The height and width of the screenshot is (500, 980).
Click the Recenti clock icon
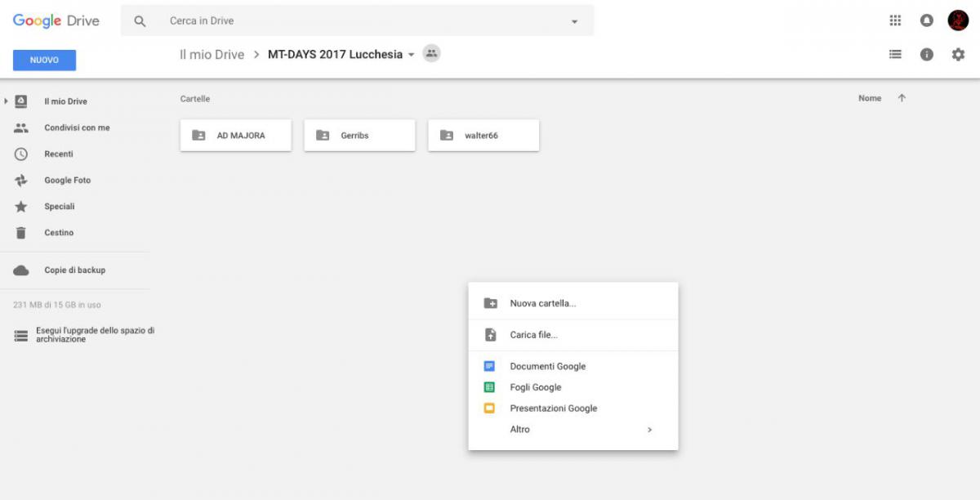click(21, 154)
